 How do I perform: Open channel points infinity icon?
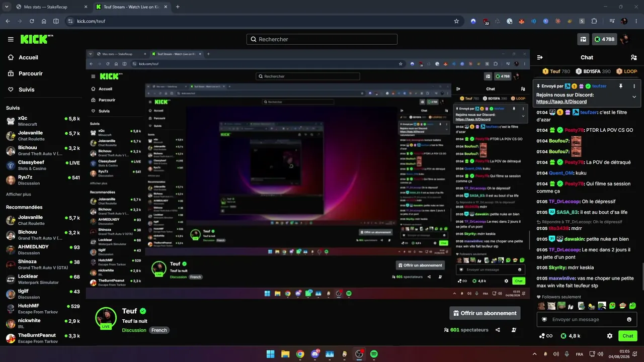(546, 336)
